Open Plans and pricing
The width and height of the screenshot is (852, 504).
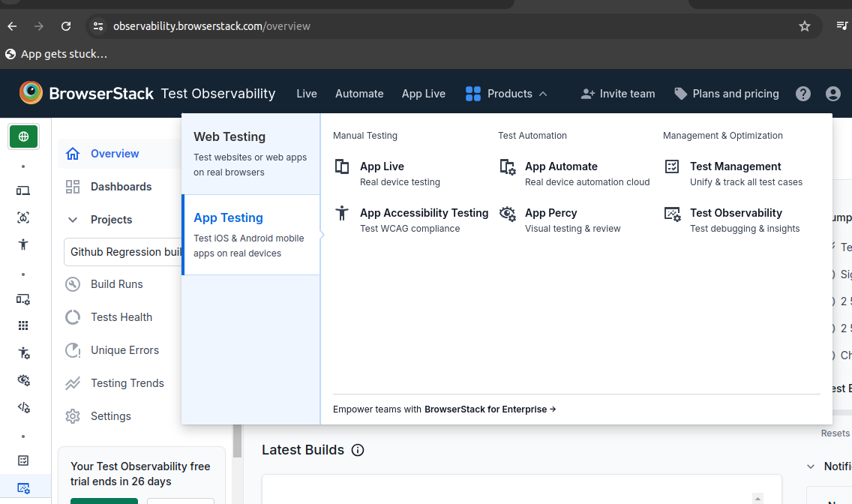click(727, 94)
